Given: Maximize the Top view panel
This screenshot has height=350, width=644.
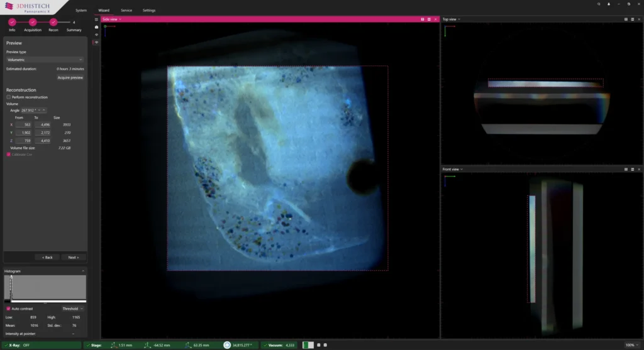Looking at the screenshot, I should (632, 19).
